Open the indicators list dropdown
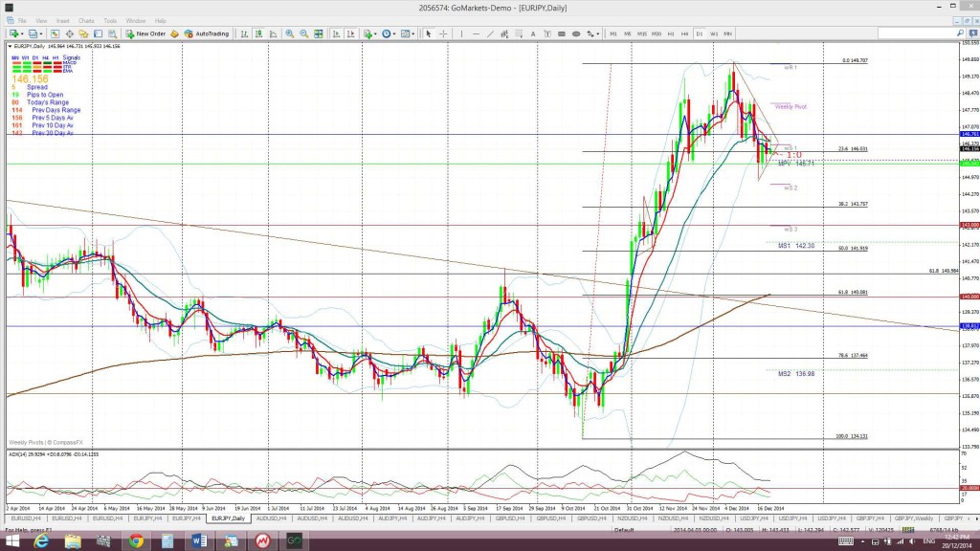 coord(375,33)
